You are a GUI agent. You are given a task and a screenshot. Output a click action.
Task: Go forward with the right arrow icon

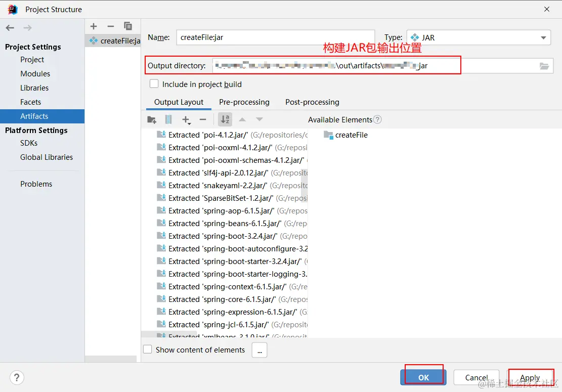28,28
